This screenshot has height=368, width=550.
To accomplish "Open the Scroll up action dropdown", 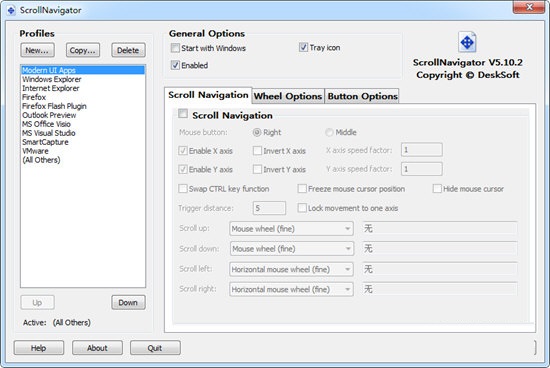I will 291,229.
